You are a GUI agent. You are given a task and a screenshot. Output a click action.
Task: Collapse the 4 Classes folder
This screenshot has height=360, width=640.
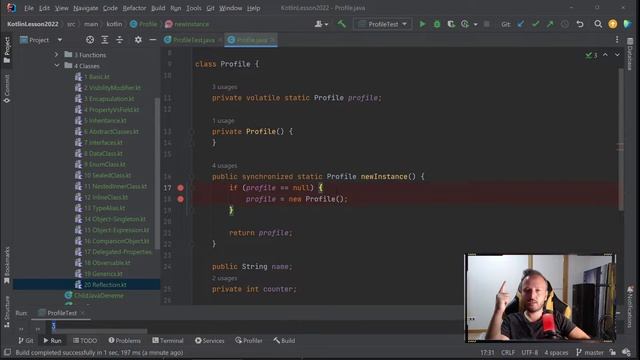(56, 66)
